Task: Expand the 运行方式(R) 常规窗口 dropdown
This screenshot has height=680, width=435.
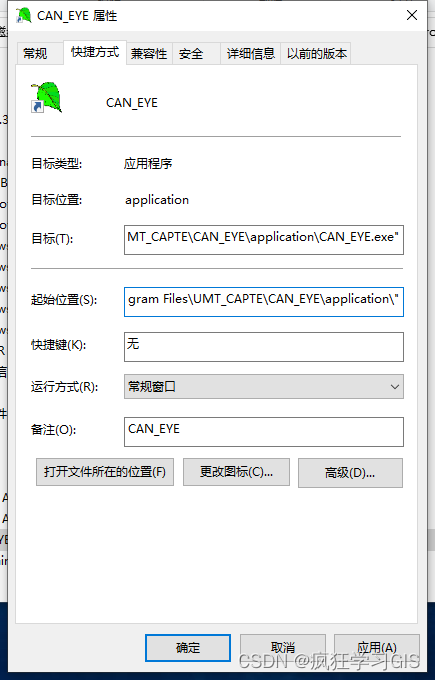Action: click(x=264, y=386)
